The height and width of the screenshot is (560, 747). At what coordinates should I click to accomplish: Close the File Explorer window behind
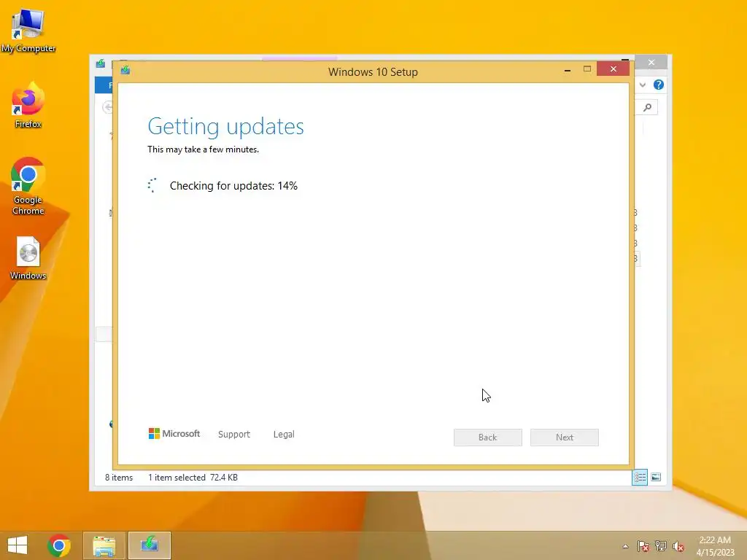point(651,63)
